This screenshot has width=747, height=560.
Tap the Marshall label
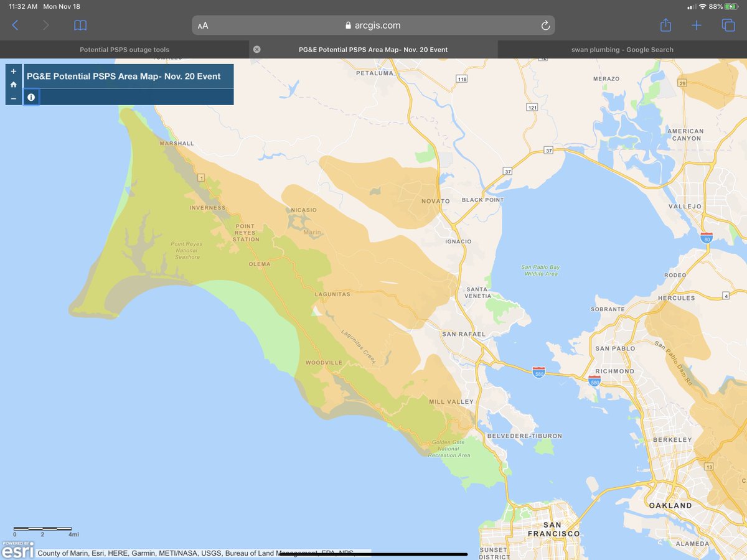tap(177, 143)
